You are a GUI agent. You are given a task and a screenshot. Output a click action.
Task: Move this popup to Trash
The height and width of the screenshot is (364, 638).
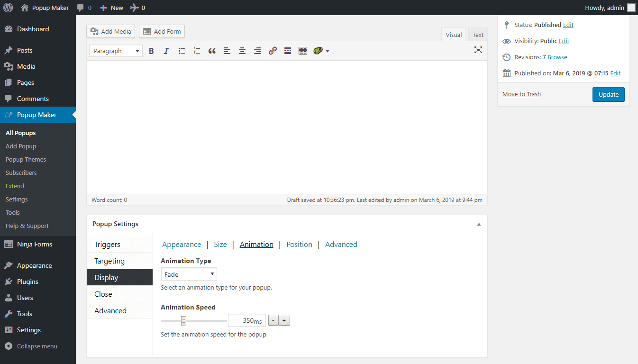[521, 94]
